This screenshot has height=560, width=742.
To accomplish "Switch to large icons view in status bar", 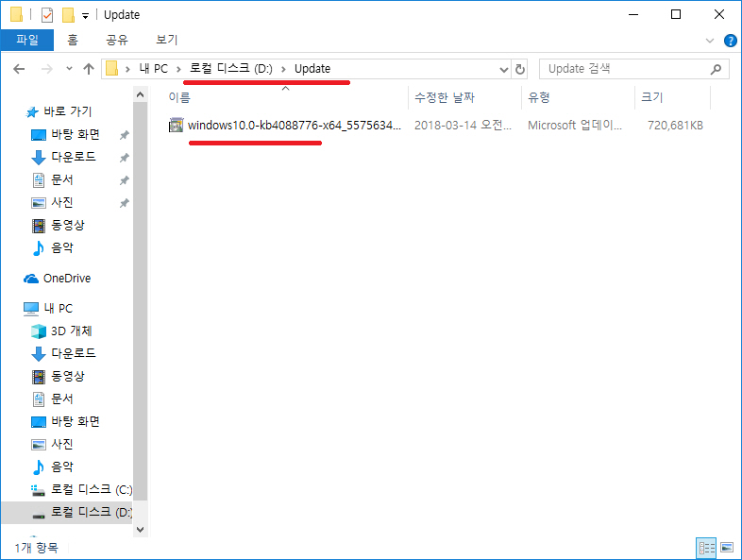I will coord(727,548).
